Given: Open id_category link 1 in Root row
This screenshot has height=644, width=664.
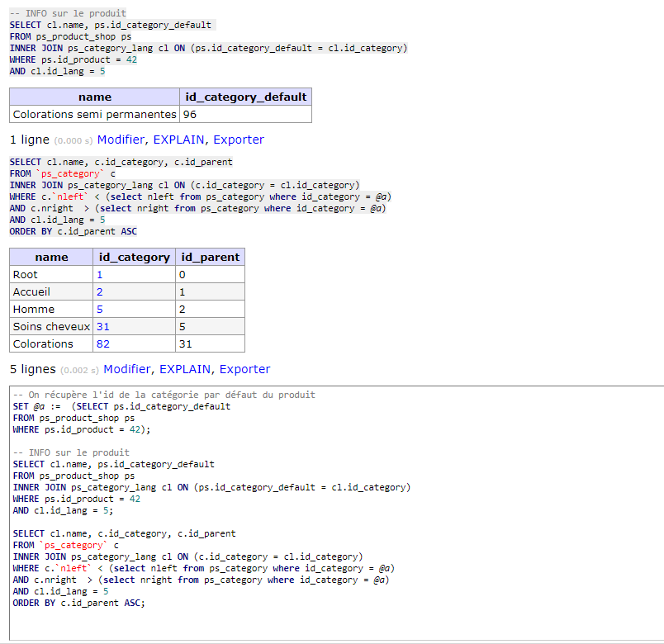Looking at the screenshot, I should 99,275.
